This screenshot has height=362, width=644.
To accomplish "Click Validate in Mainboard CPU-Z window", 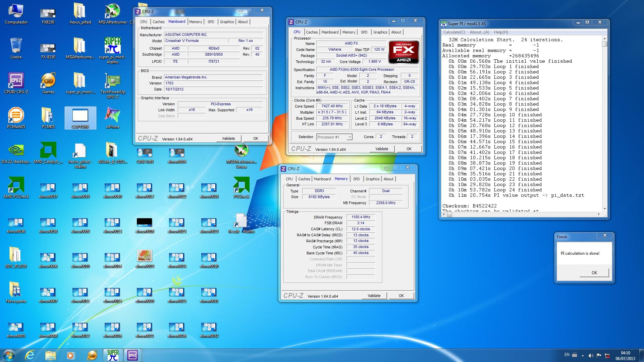I will [x=228, y=138].
